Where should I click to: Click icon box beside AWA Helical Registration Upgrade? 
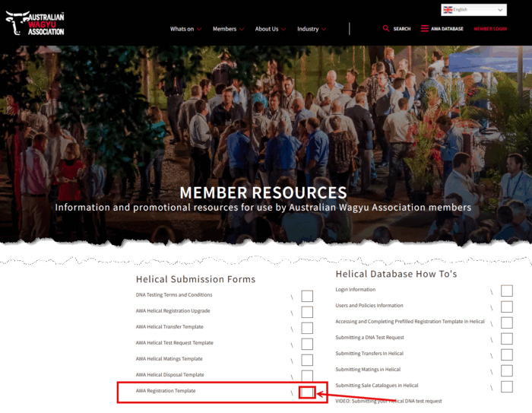click(307, 312)
